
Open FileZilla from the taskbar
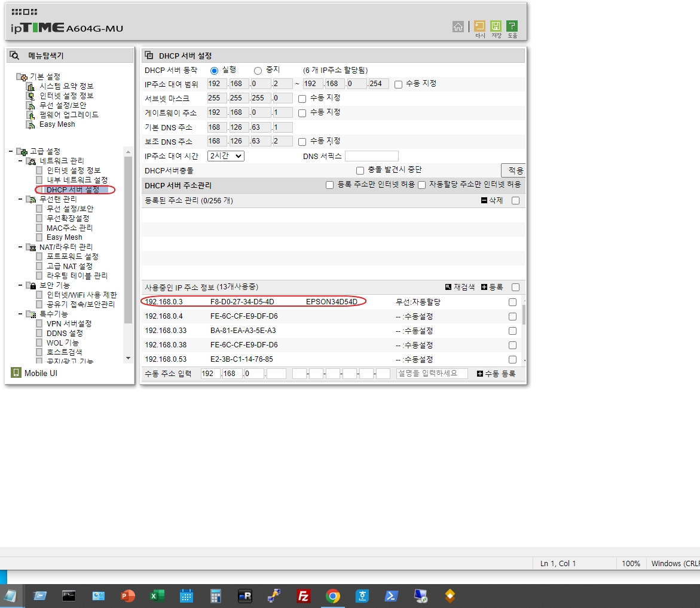[x=304, y=596]
